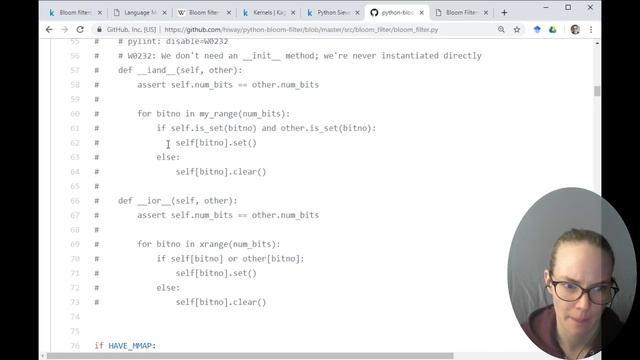Reload the current GitHub page
Image resolution: width=640 pixels, height=360 pixels.
pos(80,29)
